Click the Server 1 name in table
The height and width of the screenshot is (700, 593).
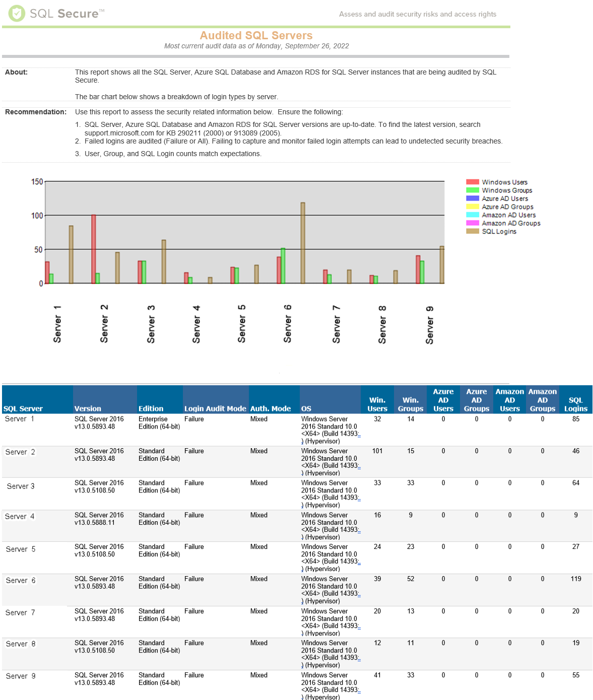(x=20, y=419)
